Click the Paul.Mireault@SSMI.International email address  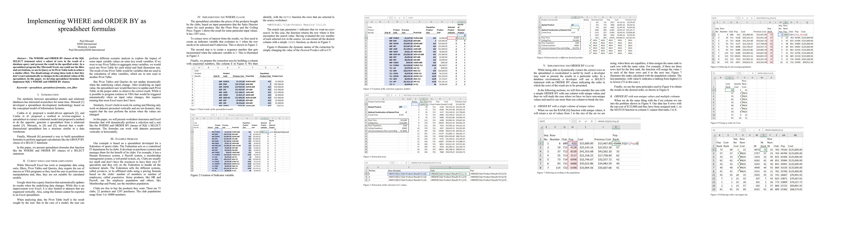pos(87,50)
